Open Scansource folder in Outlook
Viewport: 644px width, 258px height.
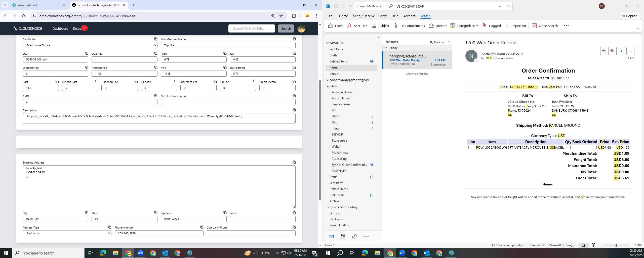click(339, 140)
